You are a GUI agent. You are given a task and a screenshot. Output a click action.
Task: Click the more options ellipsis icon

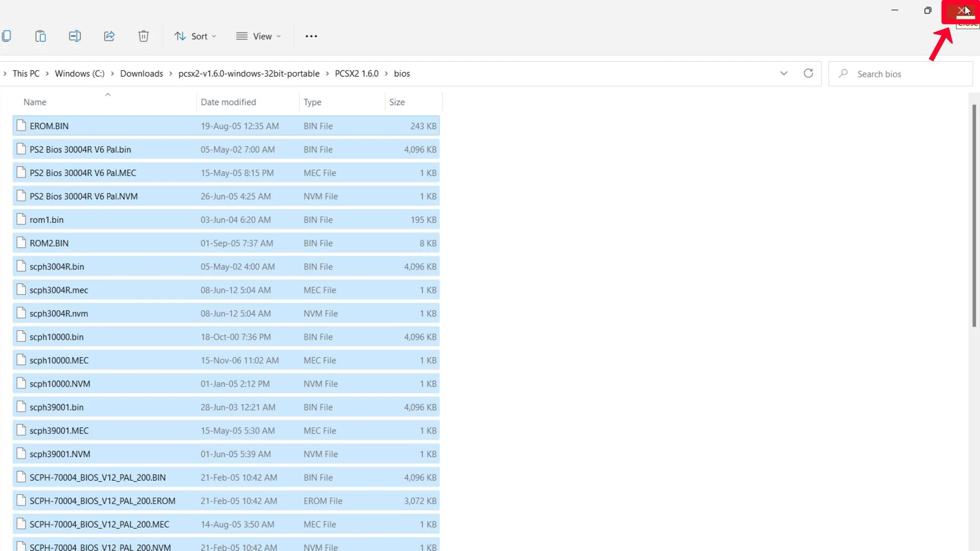[311, 36]
